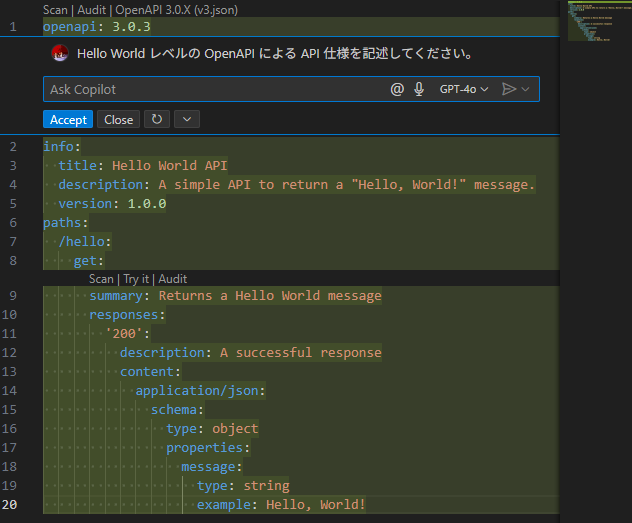The image size is (632, 523).
Task: Open more actions chevron beside rerun
Action: point(187,120)
